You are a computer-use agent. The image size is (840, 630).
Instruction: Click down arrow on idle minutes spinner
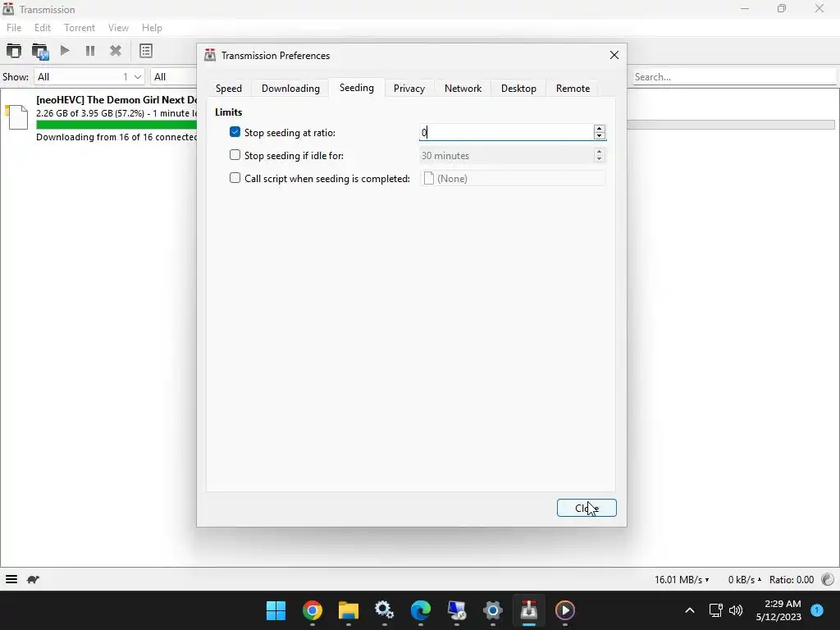point(600,159)
